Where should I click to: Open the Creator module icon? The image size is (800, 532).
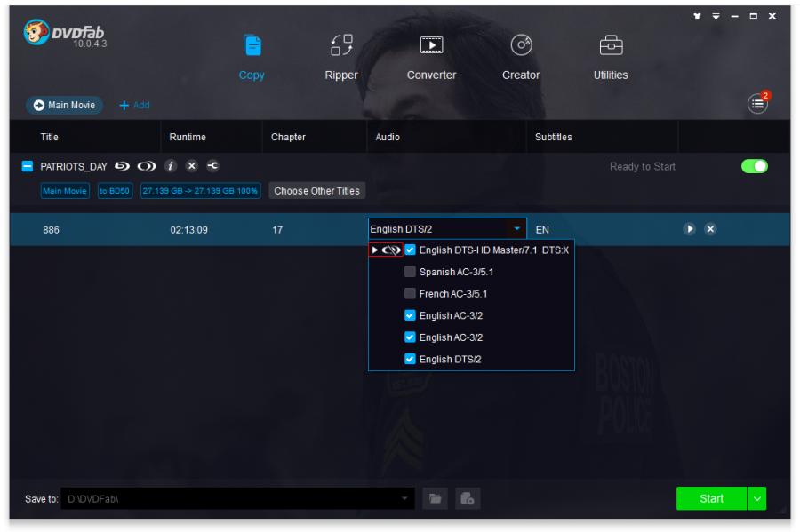tap(521, 45)
